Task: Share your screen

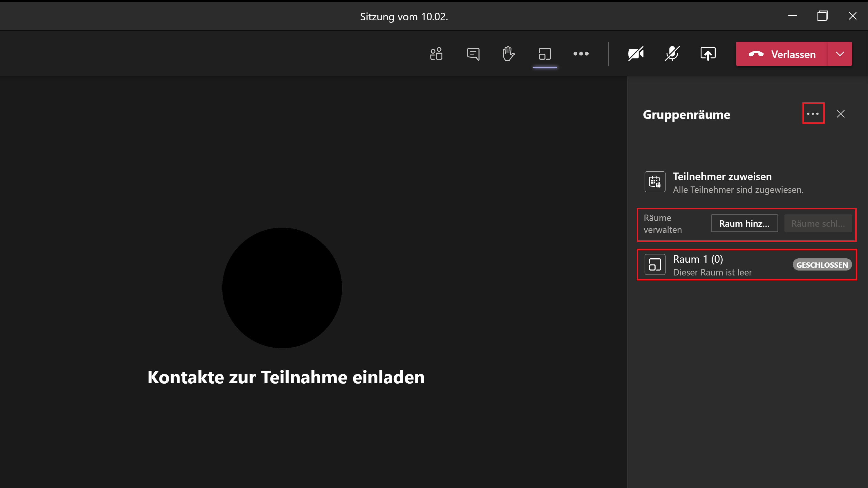Action: click(x=708, y=54)
